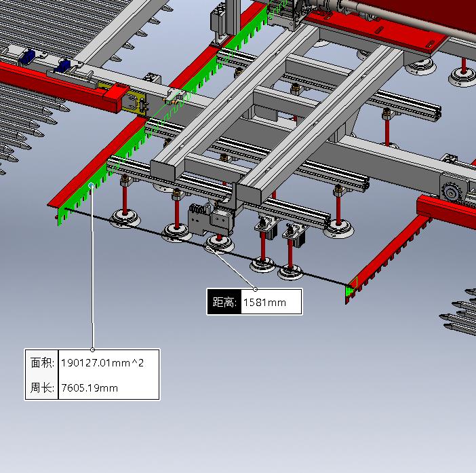Click the area value 190127.01mm^2
The image size is (476, 473).
click(x=102, y=363)
